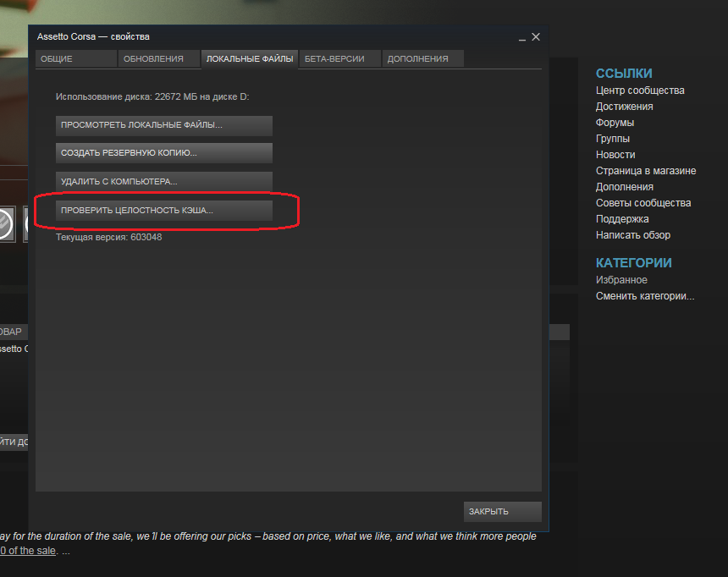Switch to the ДОПОЛНЕНИЯ tab
Image resolution: width=728 pixels, height=577 pixels.
point(422,58)
